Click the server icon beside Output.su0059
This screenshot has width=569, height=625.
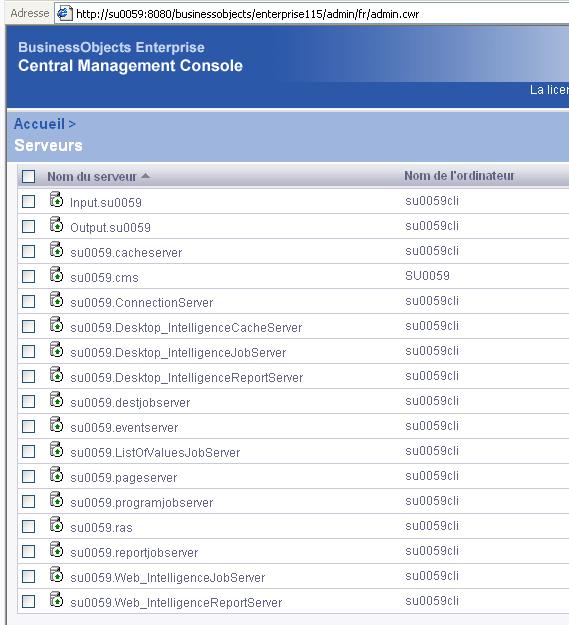[x=56, y=225]
